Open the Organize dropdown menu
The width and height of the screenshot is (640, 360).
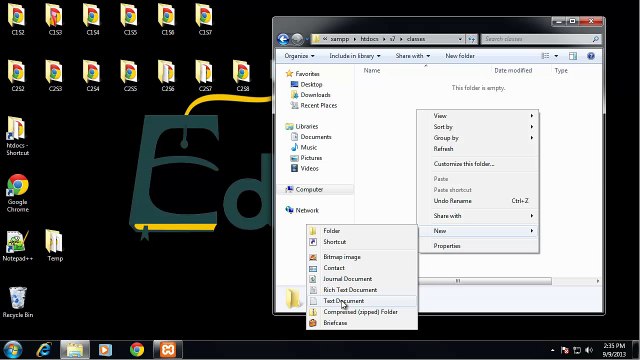299,56
